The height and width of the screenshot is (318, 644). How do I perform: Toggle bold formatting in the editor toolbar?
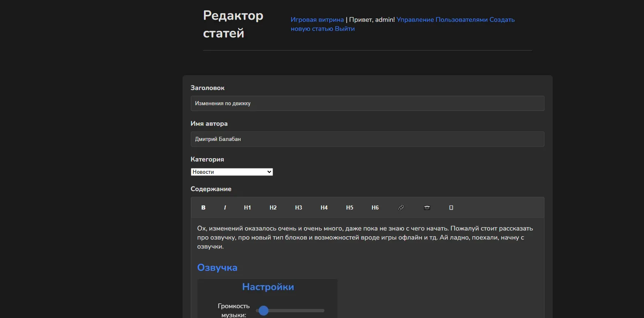203,207
